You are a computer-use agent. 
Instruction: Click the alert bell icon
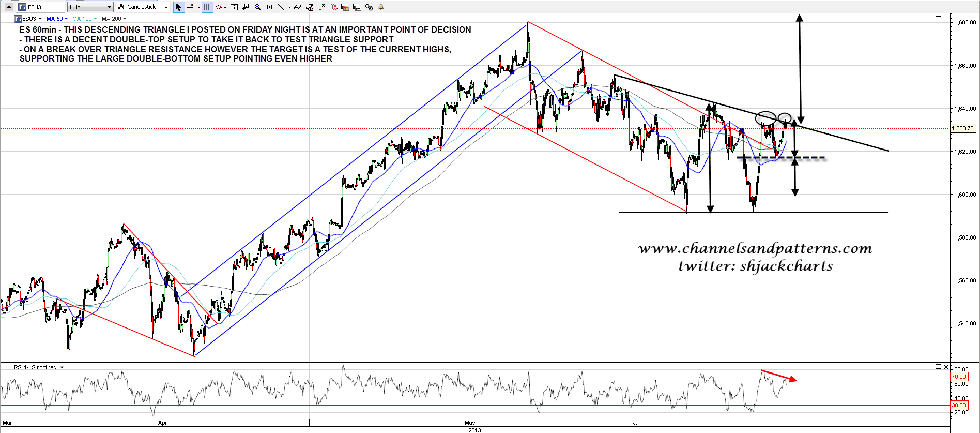pyautogui.click(x=381, y=7)
